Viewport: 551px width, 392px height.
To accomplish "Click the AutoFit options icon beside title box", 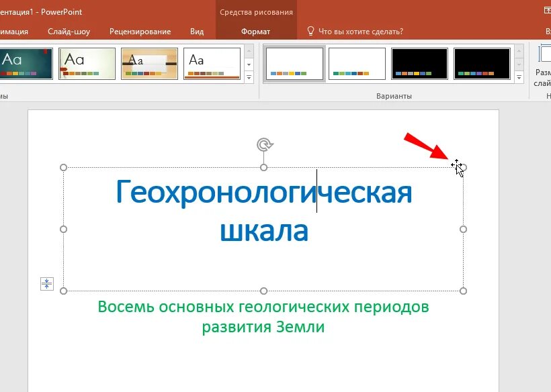I will coord(47,283).
